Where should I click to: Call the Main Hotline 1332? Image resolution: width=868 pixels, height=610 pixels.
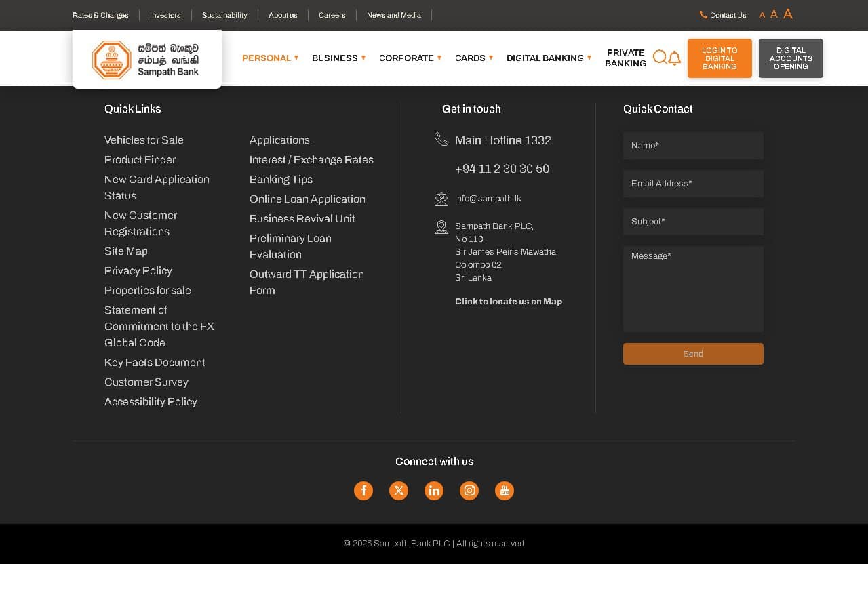503,140
